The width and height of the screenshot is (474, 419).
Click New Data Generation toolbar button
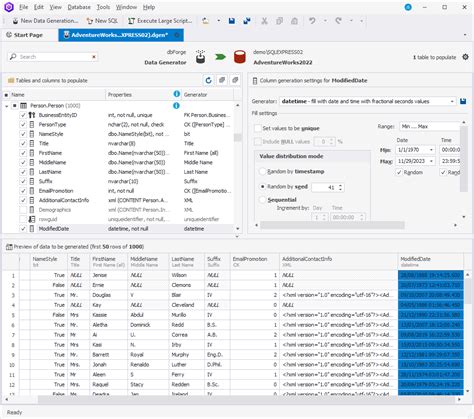pos(45,21)
